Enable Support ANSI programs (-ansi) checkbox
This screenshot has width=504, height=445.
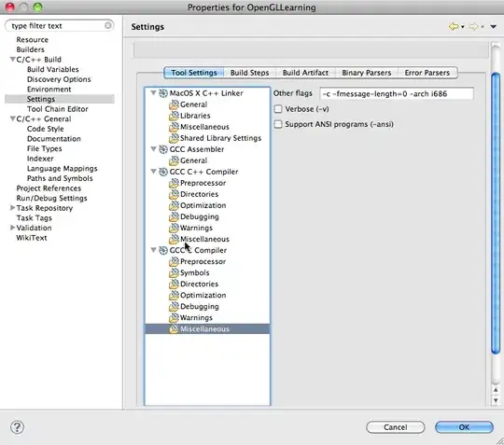coord(278,124)
